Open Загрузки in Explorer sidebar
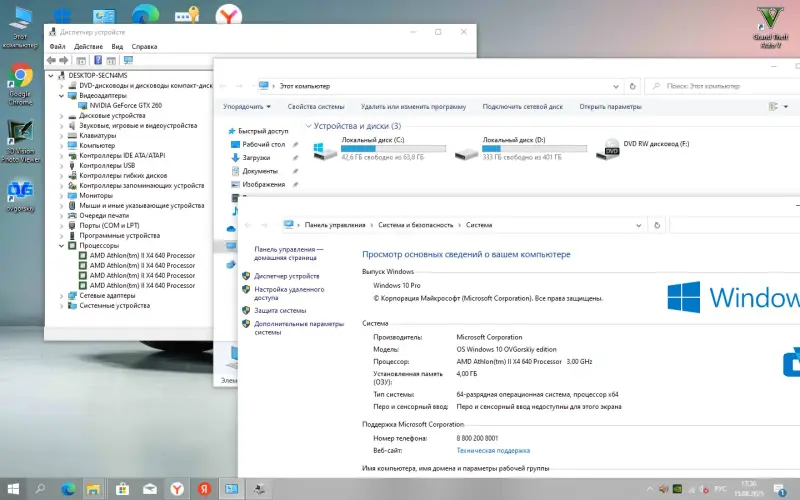The height and width of the screenshot is (500, 800). click(256, 158)
